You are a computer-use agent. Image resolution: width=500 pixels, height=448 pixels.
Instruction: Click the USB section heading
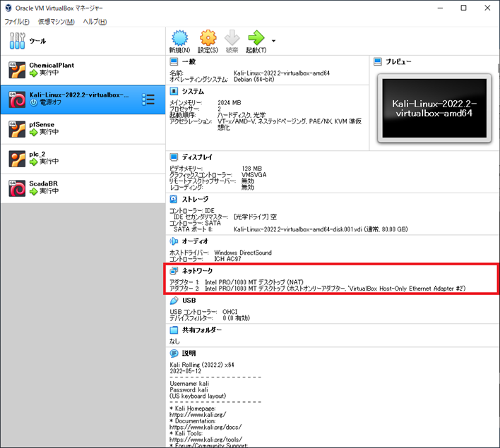pyautogui.click(x=189, y=301)
